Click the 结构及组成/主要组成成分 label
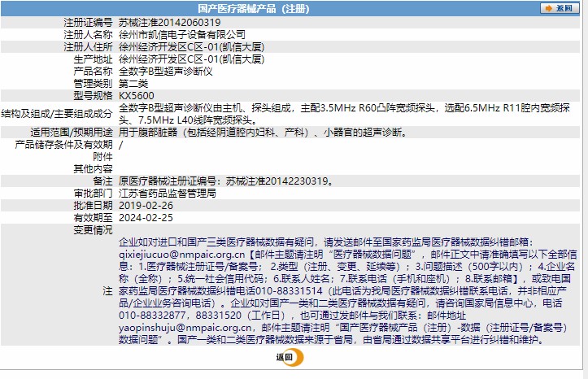Viewport: 588px width, 379px height. pyautogui.click(x=57, y=114)
